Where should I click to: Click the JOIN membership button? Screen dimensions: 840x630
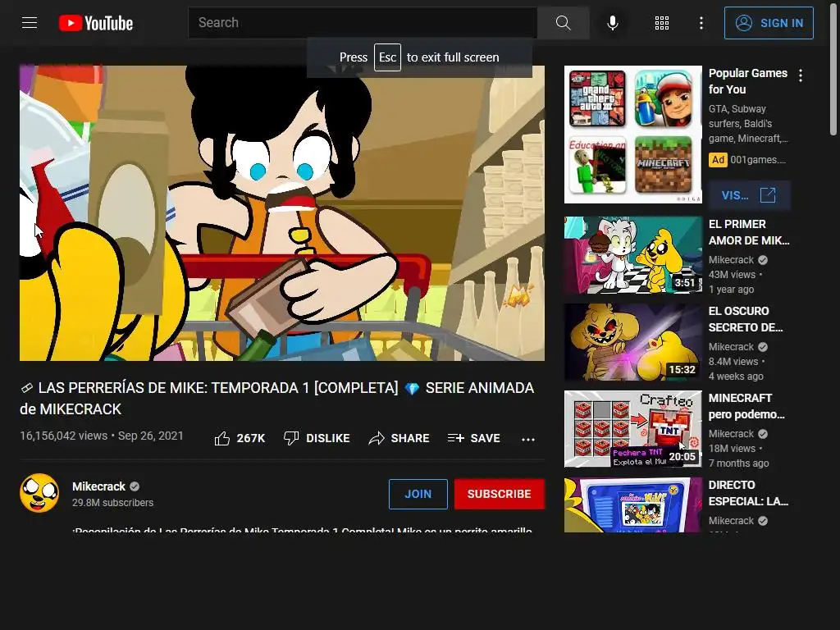click(418, 494)
